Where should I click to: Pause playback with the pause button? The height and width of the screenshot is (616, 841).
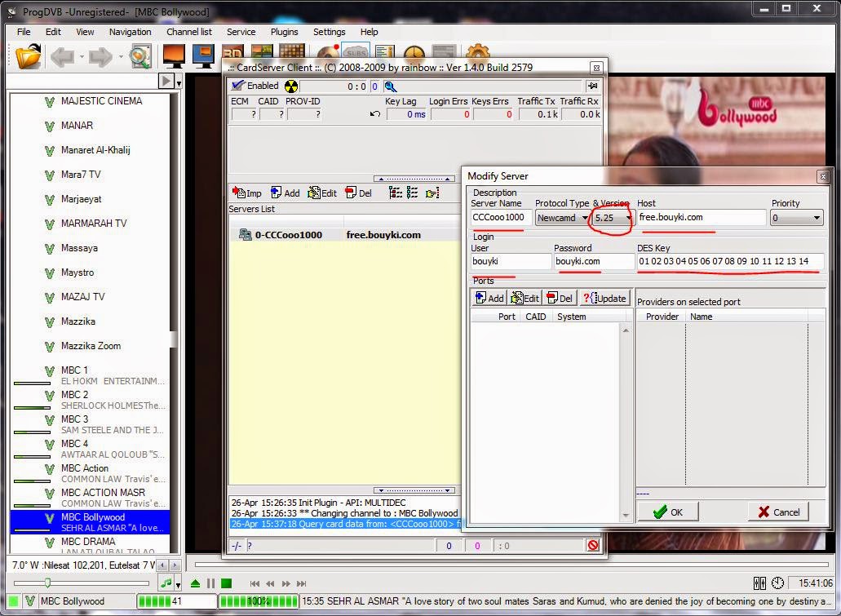pos(210,583)
